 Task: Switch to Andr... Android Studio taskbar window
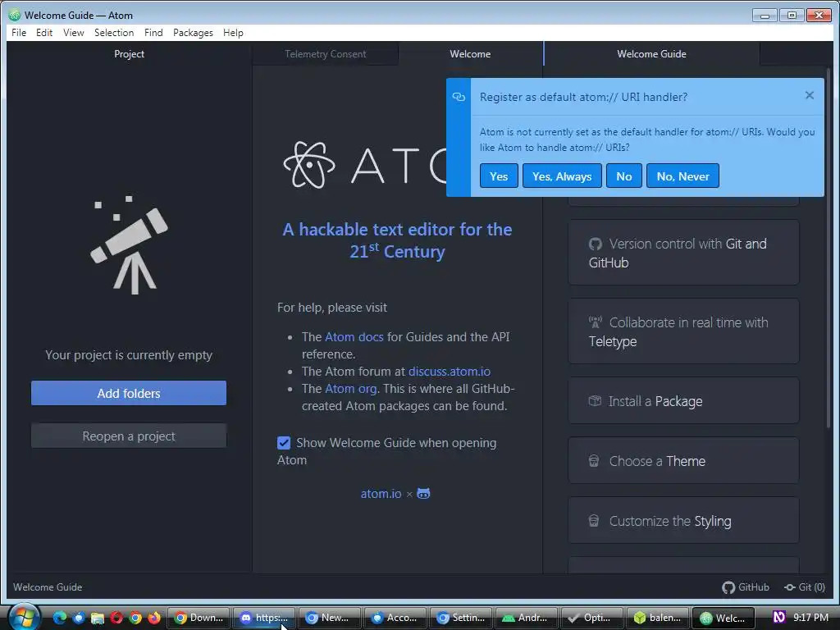coord(527,618)
